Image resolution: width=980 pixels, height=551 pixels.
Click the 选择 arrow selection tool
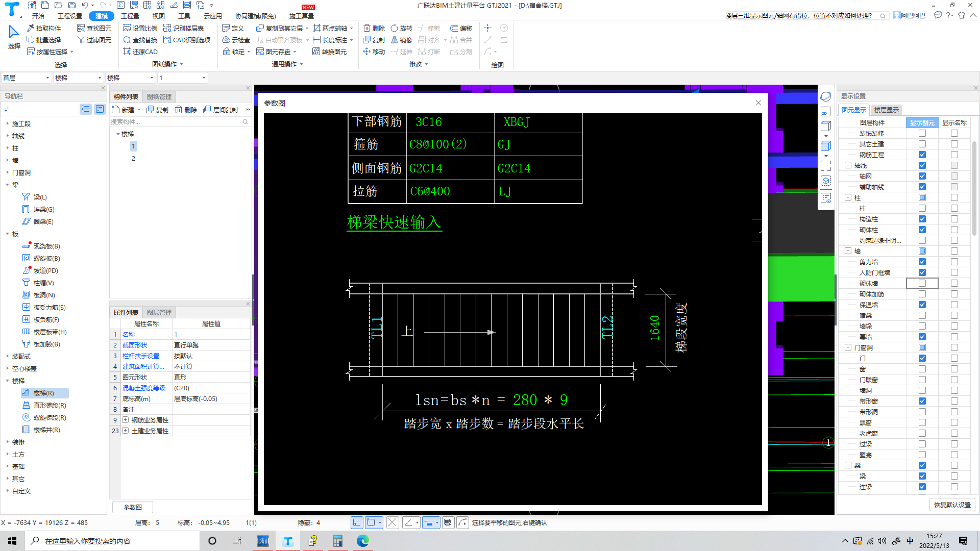[x=14, y=37]
